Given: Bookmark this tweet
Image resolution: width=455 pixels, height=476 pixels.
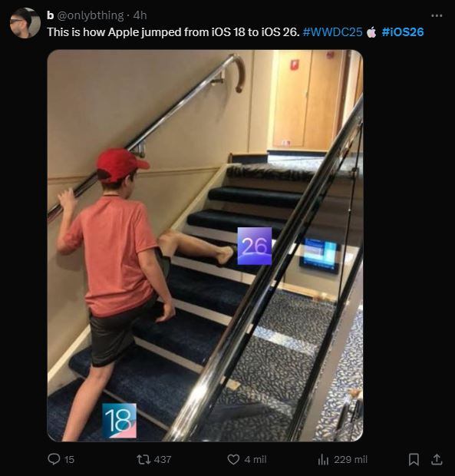Looking at the screenshot, I should [x=414, y=459].
